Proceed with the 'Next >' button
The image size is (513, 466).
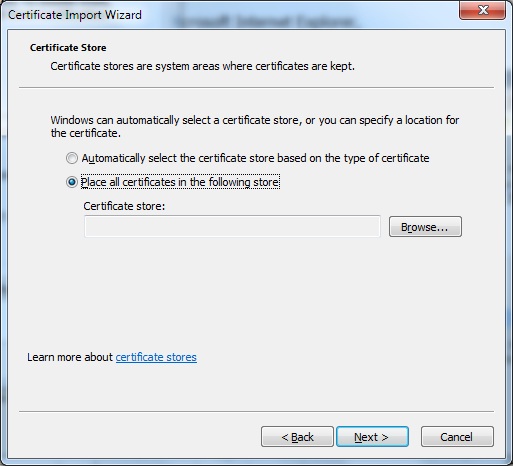[x=372, y=437]
